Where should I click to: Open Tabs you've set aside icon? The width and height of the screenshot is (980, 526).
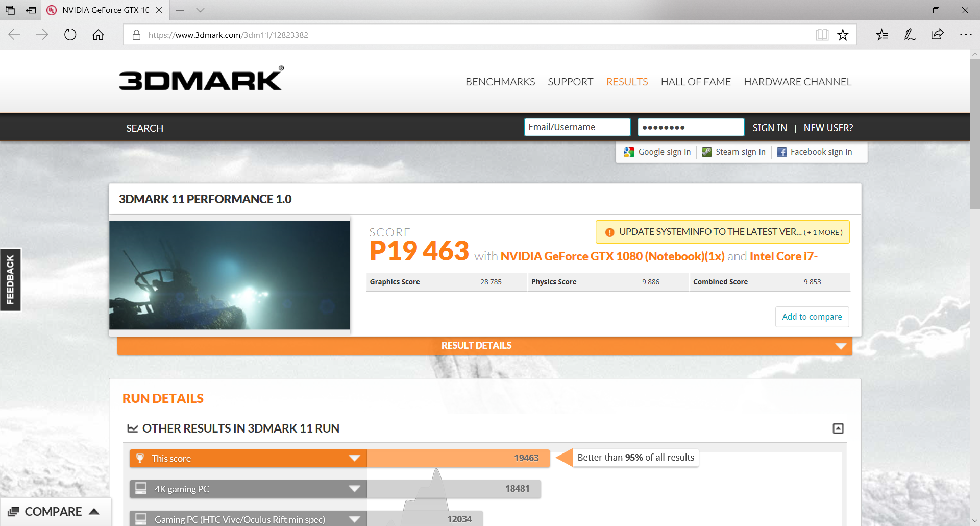10,10
